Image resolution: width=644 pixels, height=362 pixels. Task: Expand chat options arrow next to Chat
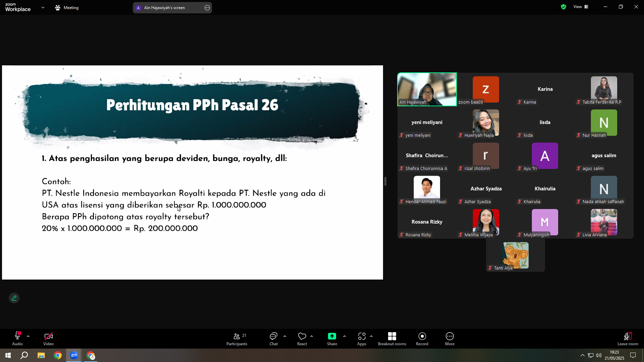(285, 336)
